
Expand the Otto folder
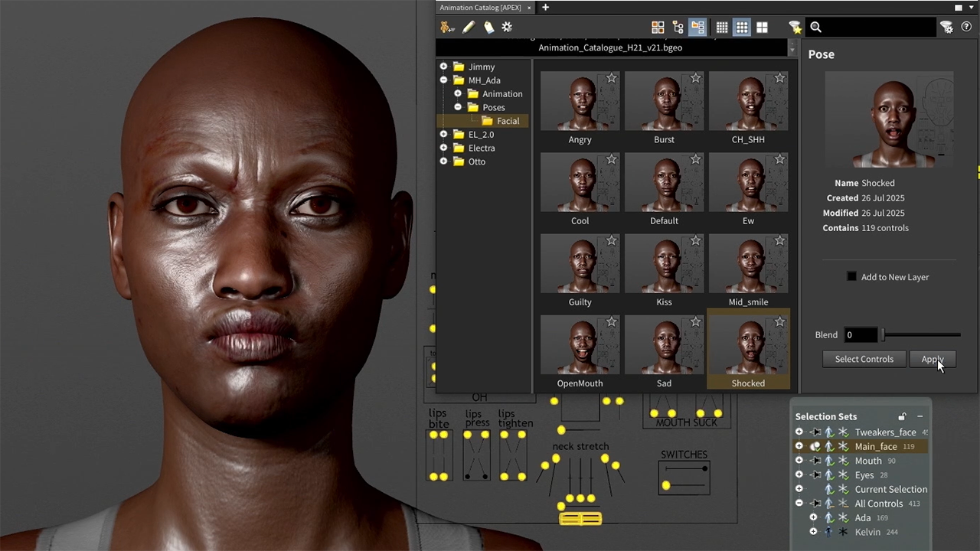[x=443, y=161]
